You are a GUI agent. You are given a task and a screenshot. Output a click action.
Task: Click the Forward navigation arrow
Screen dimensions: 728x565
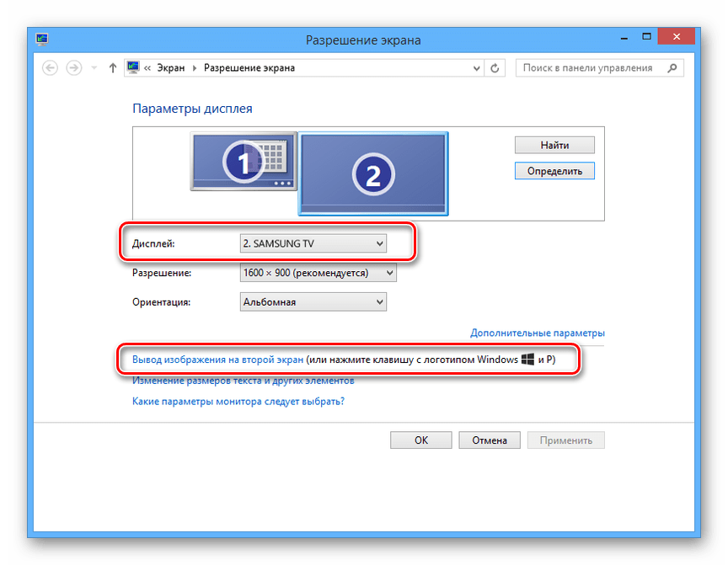point(74,68)
